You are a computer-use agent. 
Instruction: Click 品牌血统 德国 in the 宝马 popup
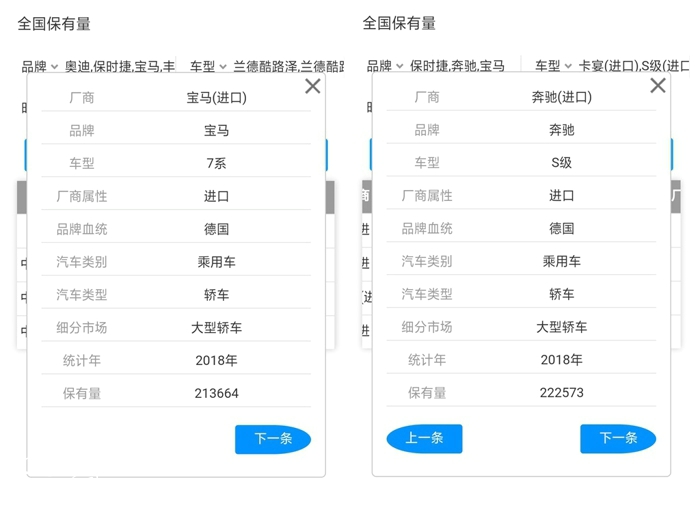click(217, 229)
